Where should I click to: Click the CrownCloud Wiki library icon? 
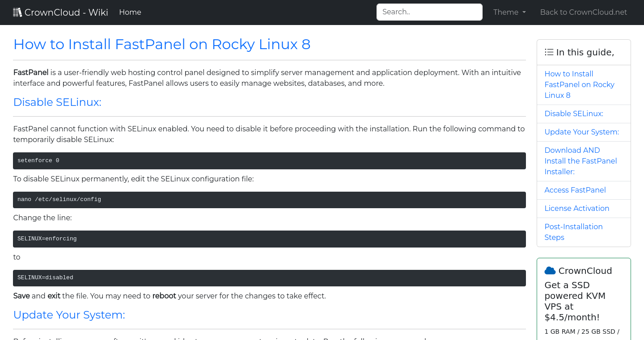17,12
